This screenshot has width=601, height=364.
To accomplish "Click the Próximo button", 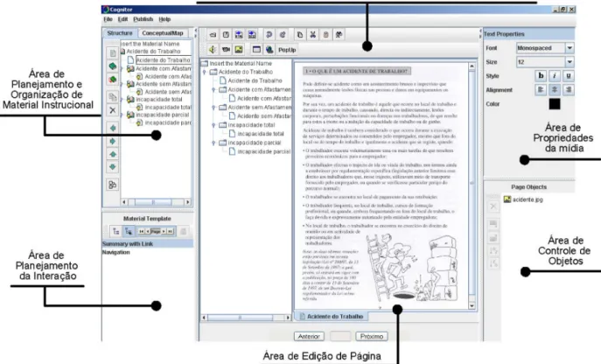I will [372, 336].
